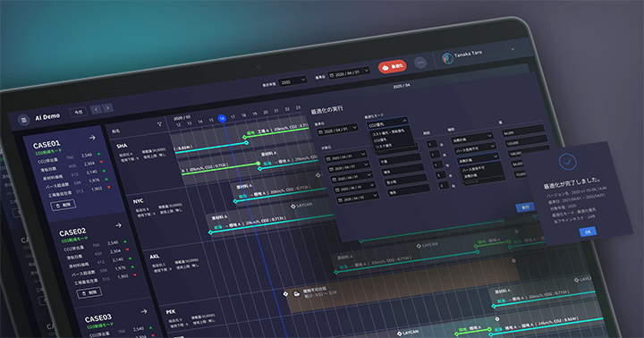Click the blue today marker 16 on timeline
Image resolution: width=644 pixels, height=338 pixels.
pos(222,118)
